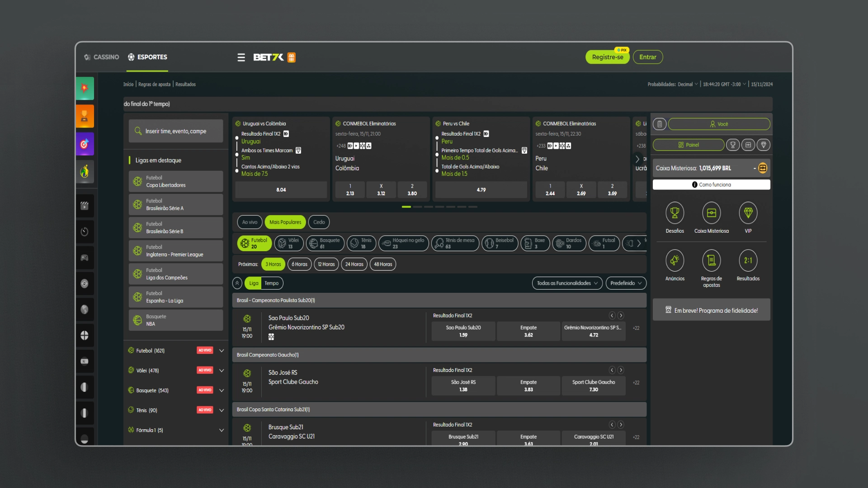Select the 24 Horas time filter

[354, 264]
